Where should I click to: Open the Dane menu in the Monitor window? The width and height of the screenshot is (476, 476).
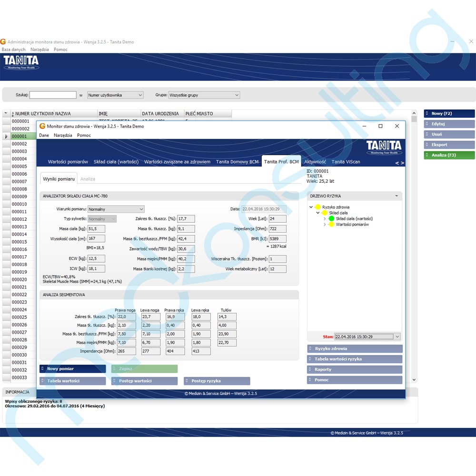(x=44, y=135)
